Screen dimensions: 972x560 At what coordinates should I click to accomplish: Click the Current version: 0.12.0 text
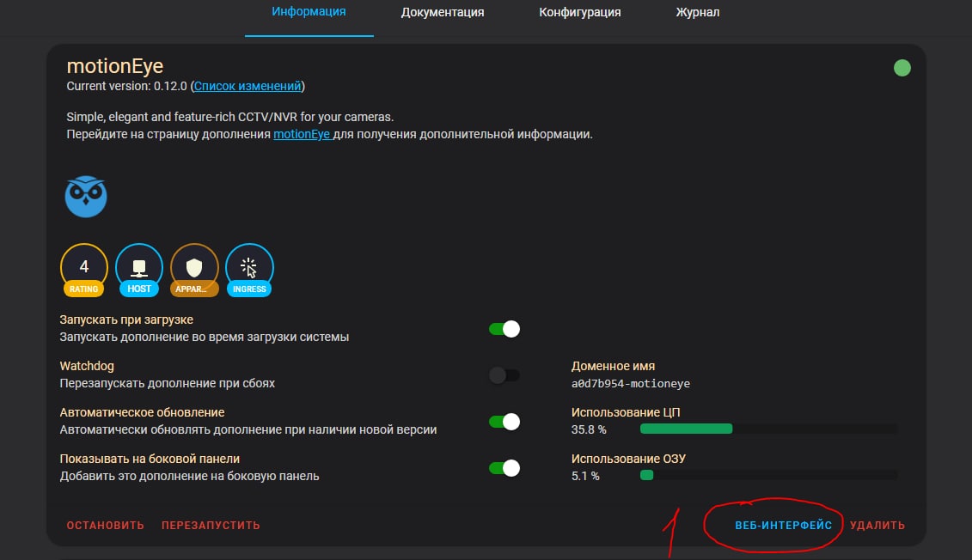[x=126, y=86]
